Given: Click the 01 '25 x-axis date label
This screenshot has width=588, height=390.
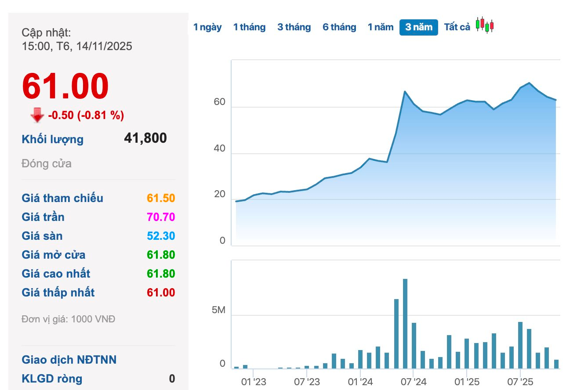Looking at the screenshot, I should click(467, 382).
